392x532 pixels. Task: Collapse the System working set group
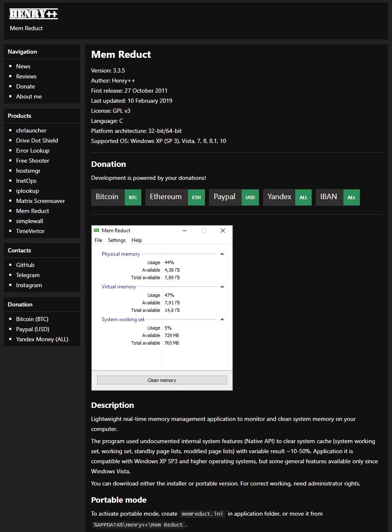point(222,319)
